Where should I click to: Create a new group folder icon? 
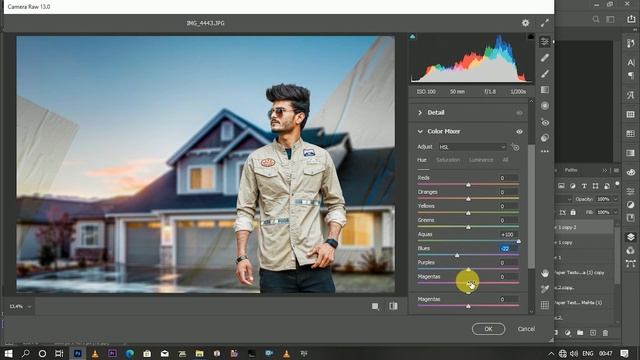[580, 333]
